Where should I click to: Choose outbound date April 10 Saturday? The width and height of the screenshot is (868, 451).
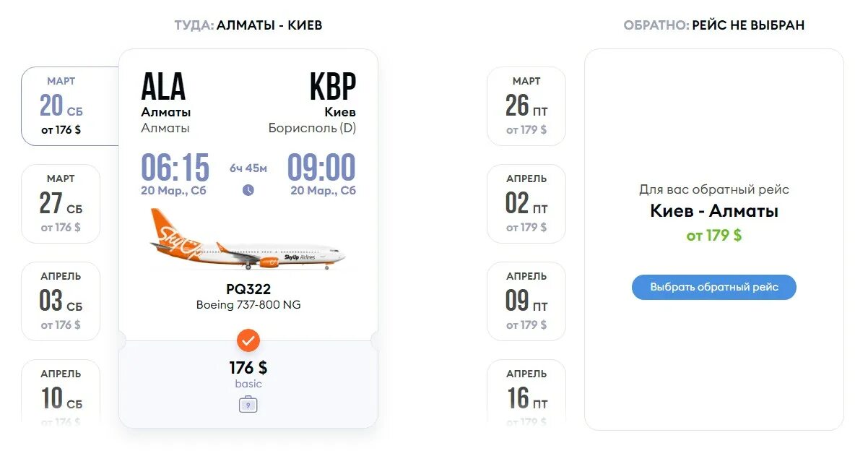coord(61,391)
